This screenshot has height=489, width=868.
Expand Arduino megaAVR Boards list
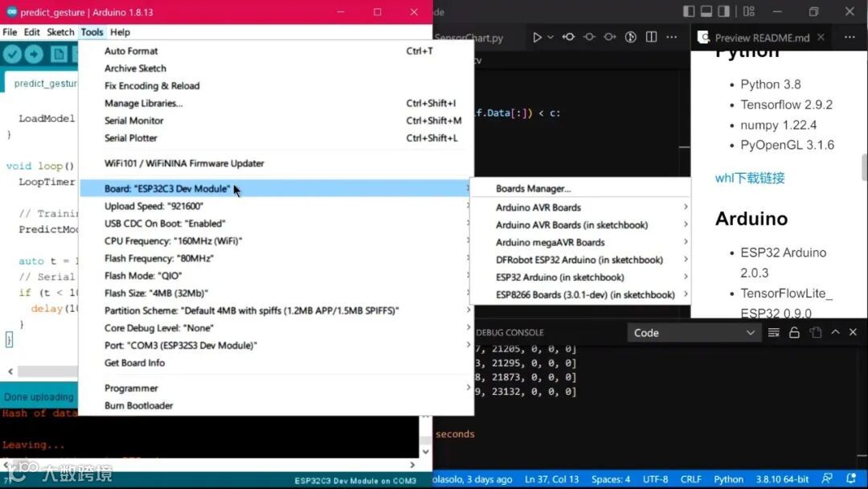click(x=580, y=242)
